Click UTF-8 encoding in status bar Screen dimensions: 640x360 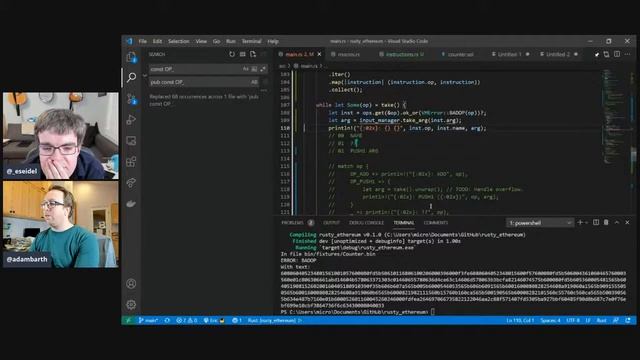(x=573, y=320)
